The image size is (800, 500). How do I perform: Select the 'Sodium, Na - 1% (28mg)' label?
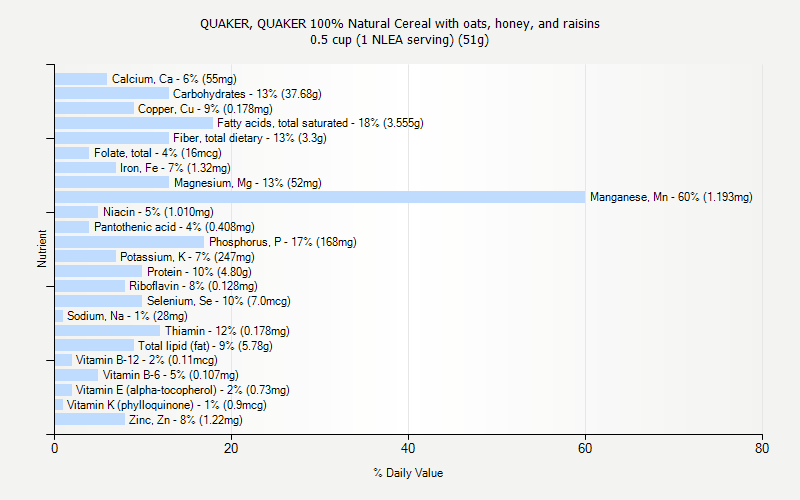click(x=127, y=316)
